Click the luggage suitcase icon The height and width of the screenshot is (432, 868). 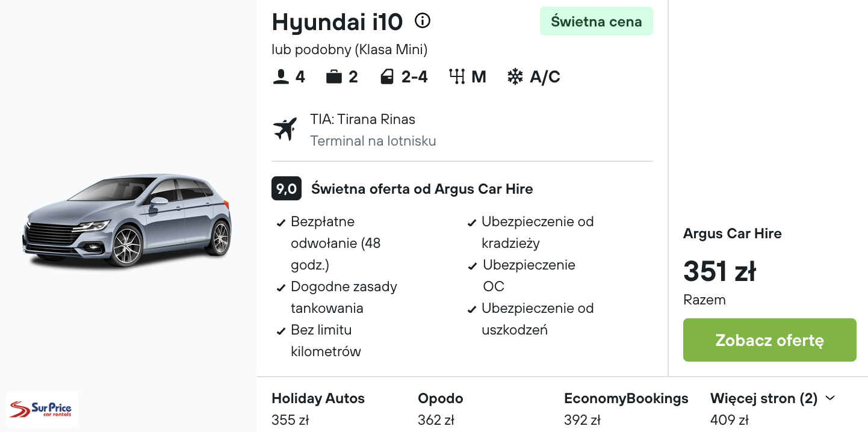[x=334, y=77]
